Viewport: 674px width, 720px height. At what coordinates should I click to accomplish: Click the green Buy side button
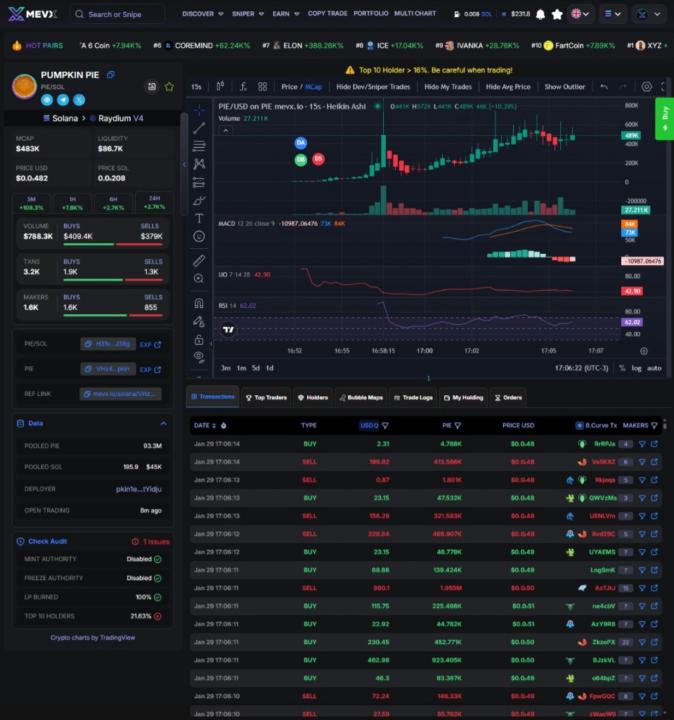click(664, 119)
